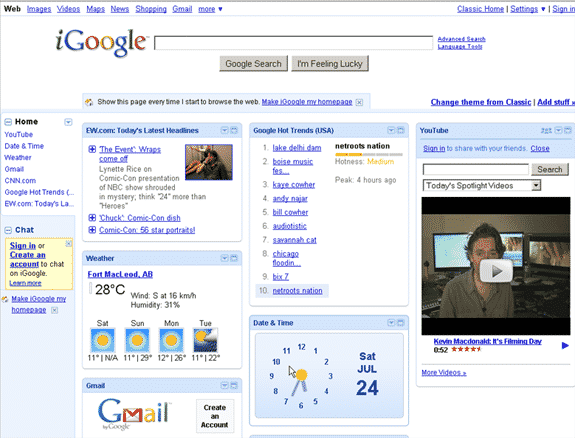Click the Tuesday forecast weather icon
This screenshot has height=438, width=575.
(205, 340)
